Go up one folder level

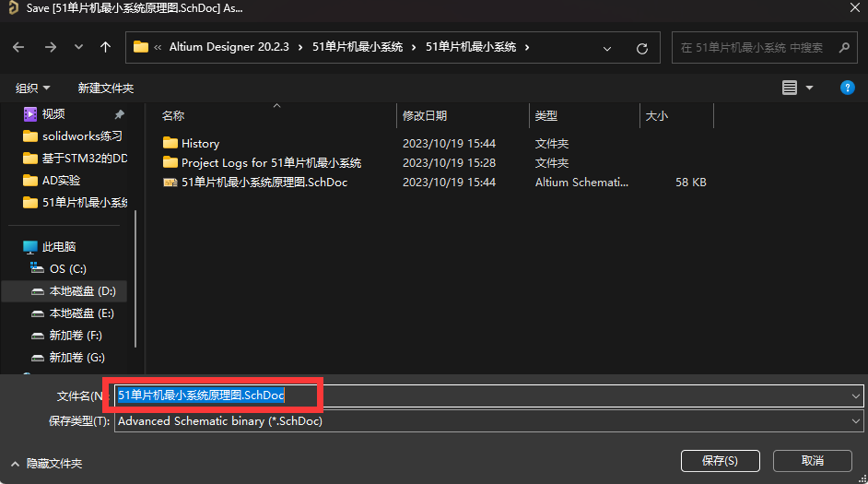(106, 47)
